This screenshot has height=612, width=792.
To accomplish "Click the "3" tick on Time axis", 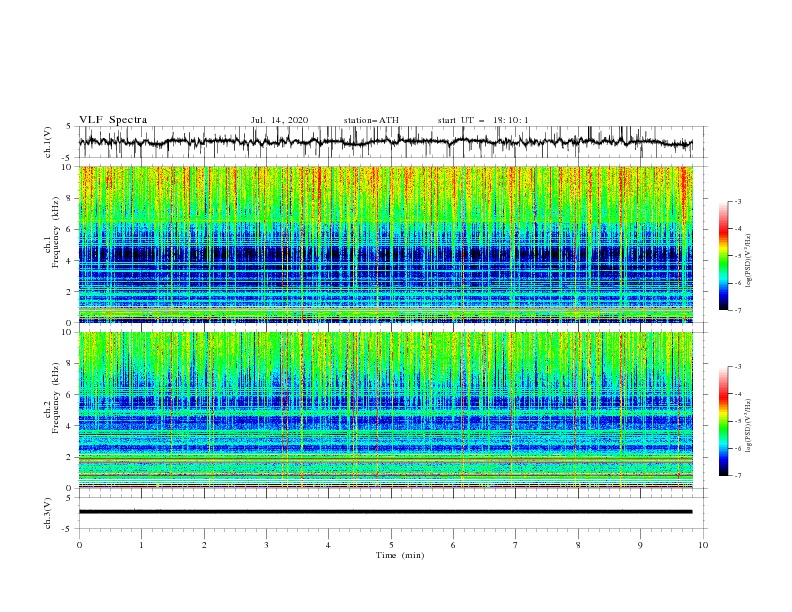I will point(266,545).
